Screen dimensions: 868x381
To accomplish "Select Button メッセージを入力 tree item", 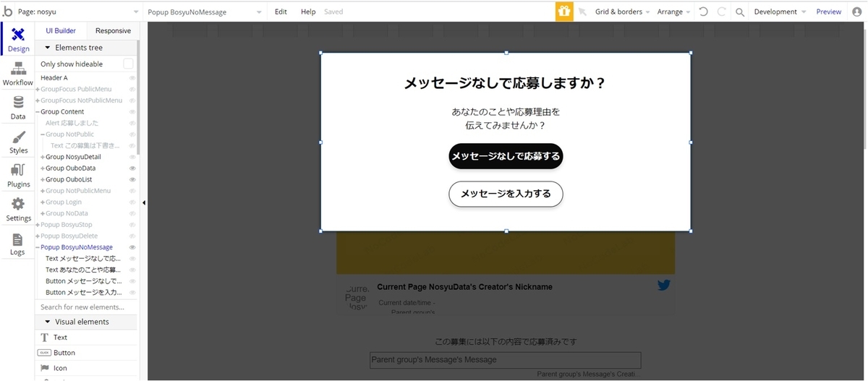I will [83, 292].
